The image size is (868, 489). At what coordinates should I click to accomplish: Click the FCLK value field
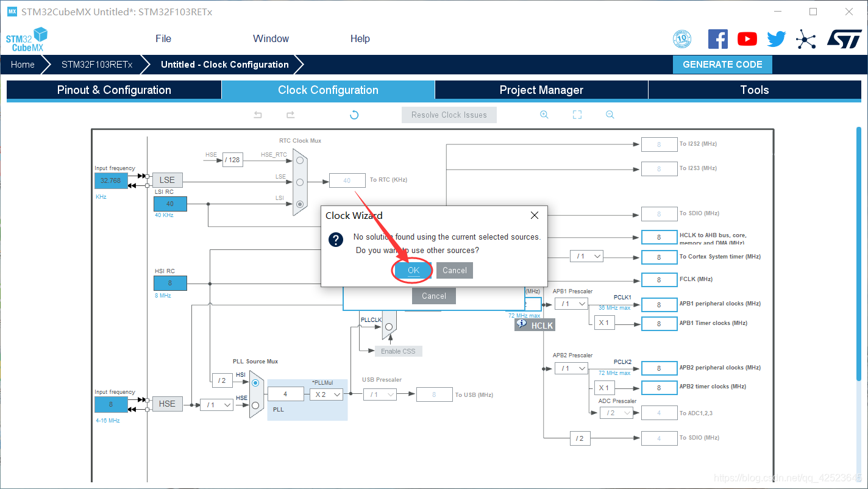tap(659, 279)
